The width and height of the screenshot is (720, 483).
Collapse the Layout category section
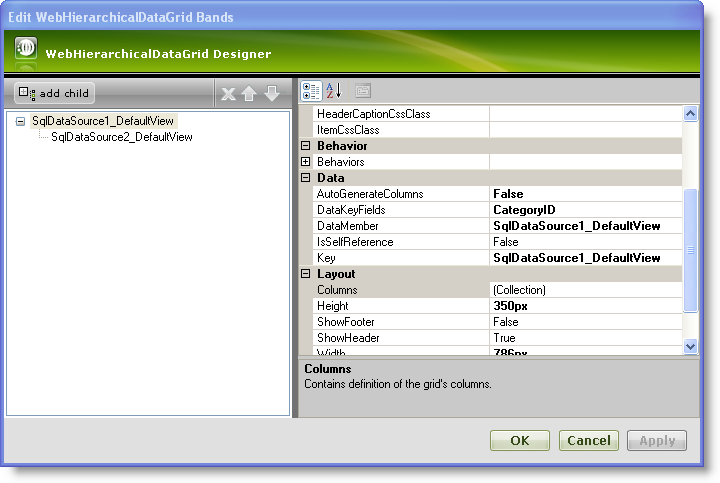coord(307,274)
